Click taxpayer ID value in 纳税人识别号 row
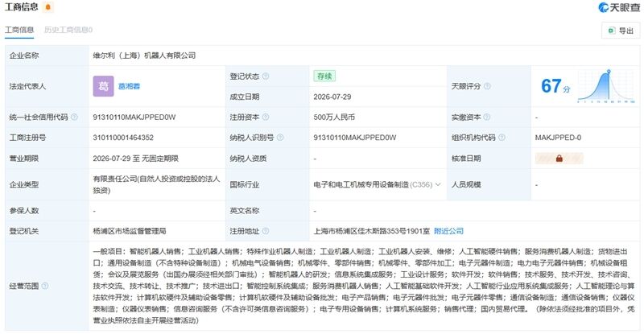Image resolution: width=644 pixels, height=334 pixels. tap(355, 138)
